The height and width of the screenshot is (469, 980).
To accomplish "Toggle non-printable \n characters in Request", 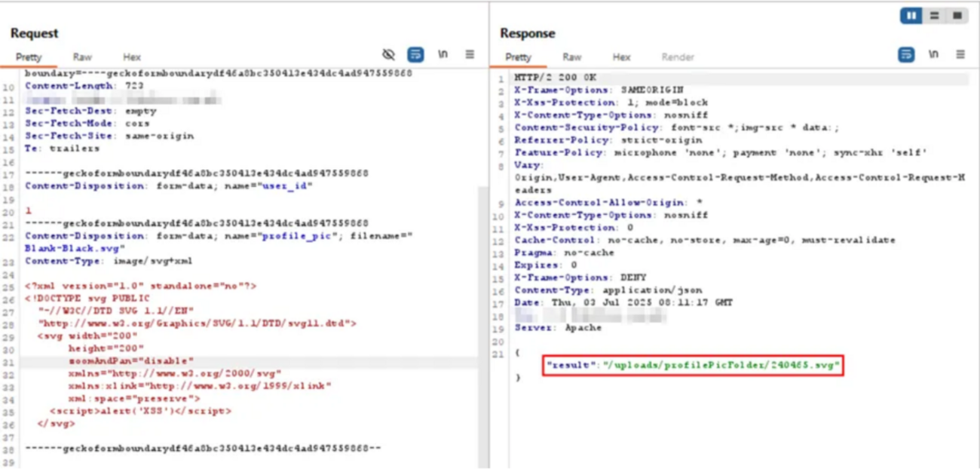I will [x=443, y=54].
